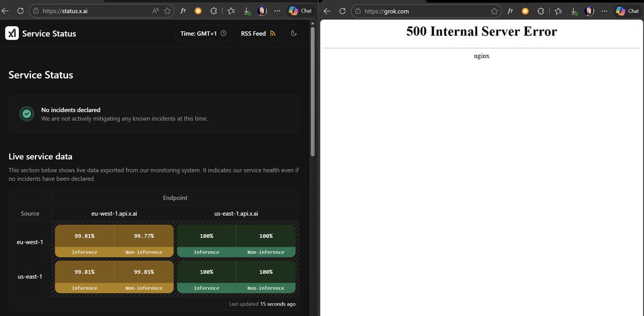Click the Read aloud icon in status.x.ai address bar
This screenshot has height=316, width=644.
point(156,11)
